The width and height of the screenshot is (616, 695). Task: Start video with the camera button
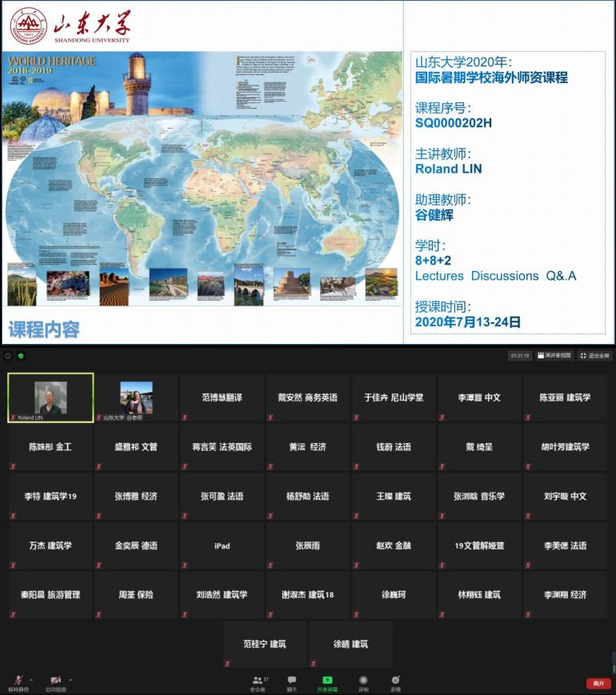[55, 681]
